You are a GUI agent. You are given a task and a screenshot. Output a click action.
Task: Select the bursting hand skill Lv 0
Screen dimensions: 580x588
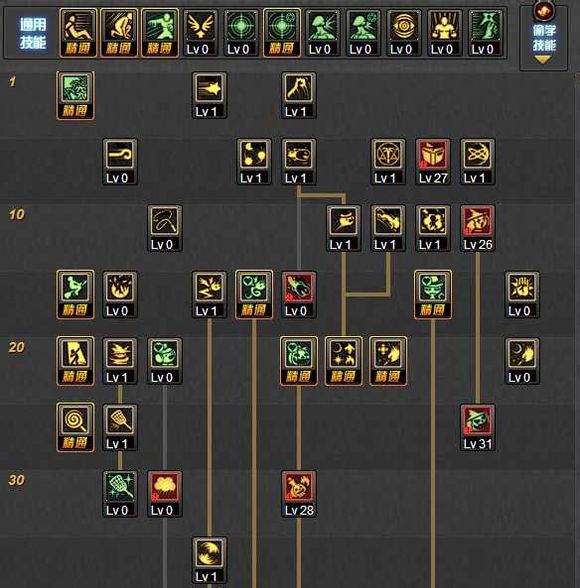[522, 294]
